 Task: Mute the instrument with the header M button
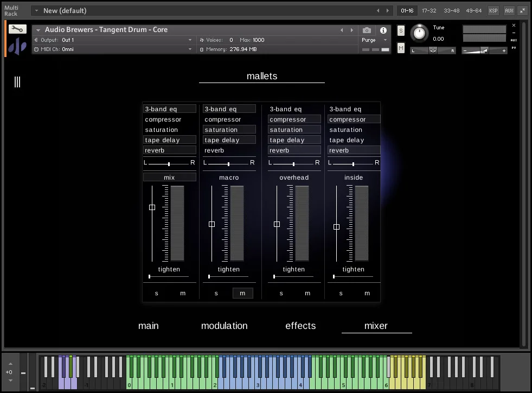[401, 48]
